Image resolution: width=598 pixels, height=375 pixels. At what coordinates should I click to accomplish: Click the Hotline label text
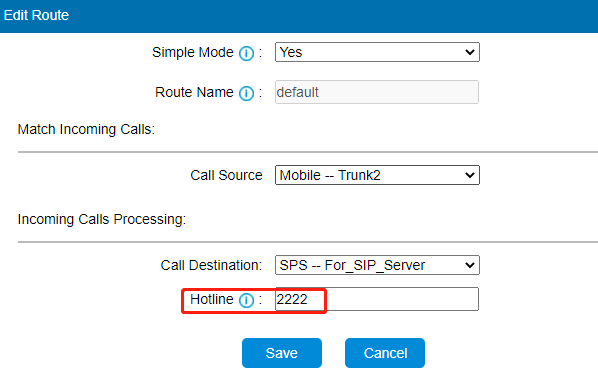click(x=212, y=299)
